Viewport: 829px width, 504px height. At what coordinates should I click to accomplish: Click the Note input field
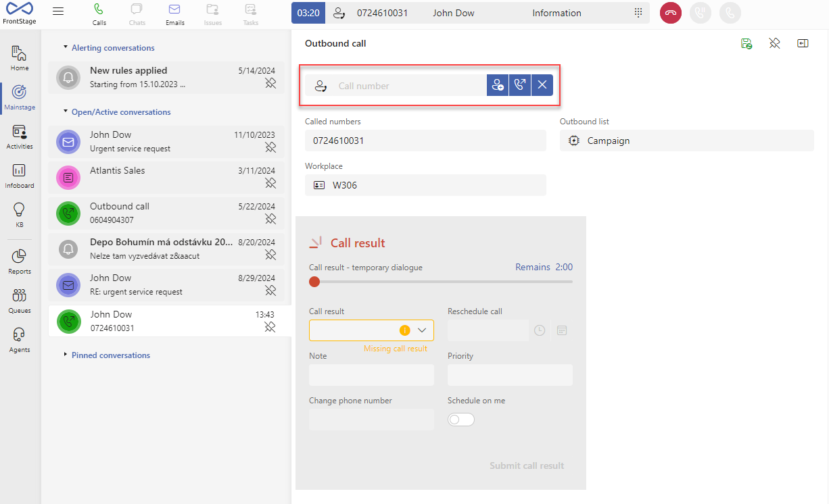(371, 375)
